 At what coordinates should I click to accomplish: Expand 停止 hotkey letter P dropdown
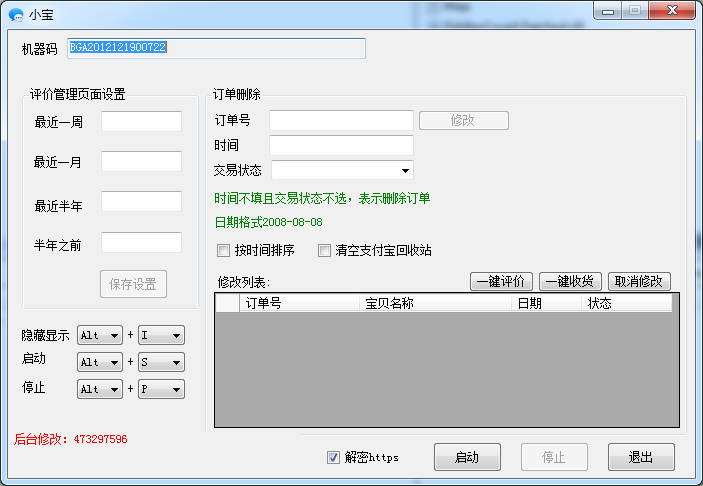[161, 389]
